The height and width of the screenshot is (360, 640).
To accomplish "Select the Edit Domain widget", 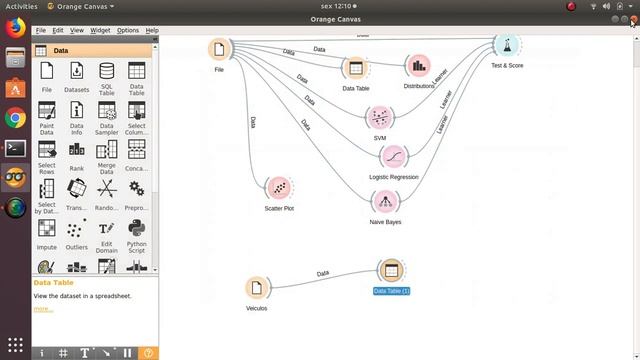I will point(107,237).
